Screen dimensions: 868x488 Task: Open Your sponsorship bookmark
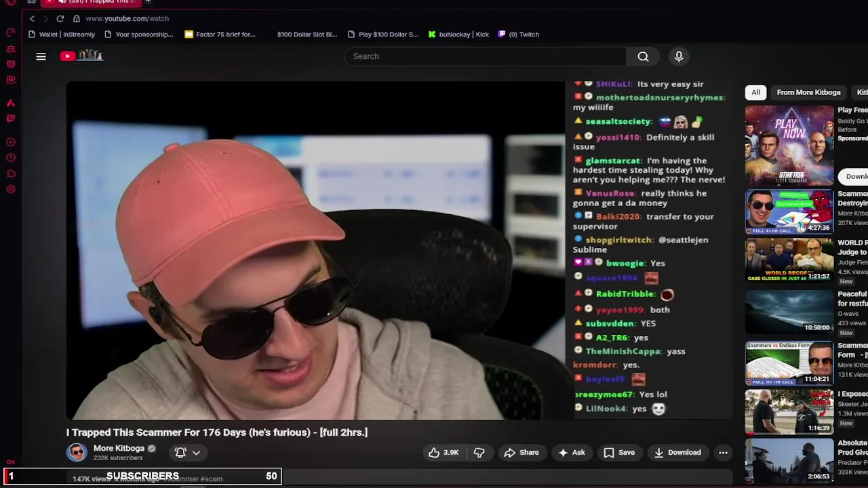click(x=139, y=35)
